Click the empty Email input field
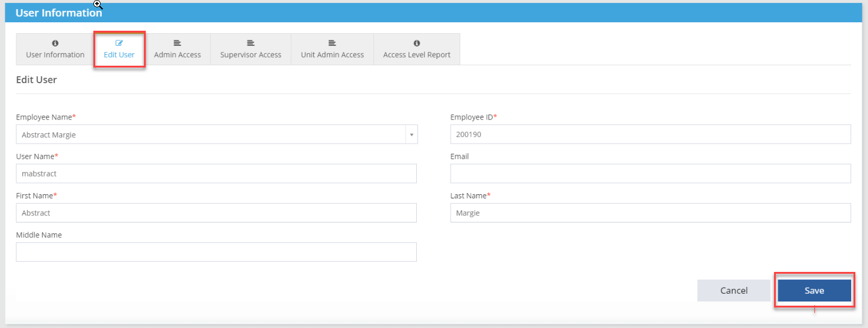868x328 pixels. [651, 174]
